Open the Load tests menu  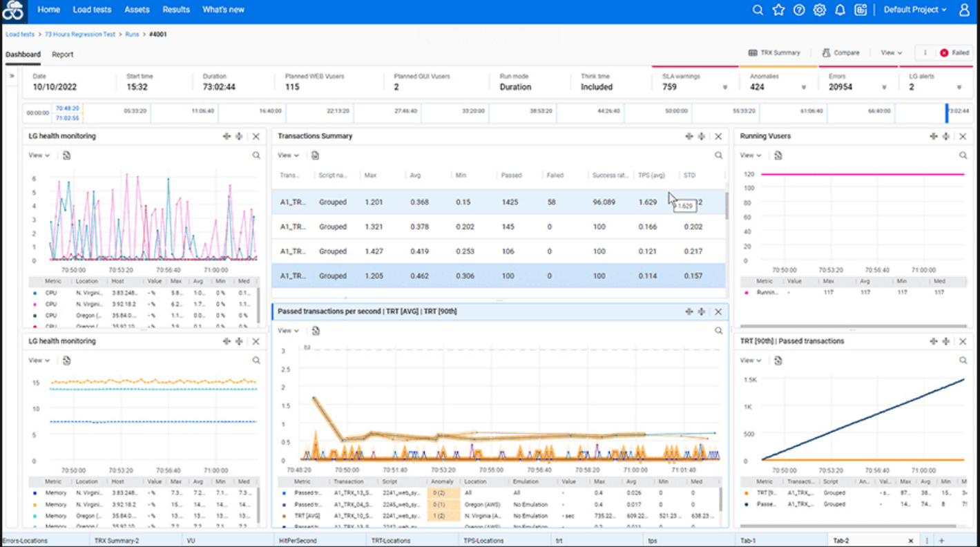(92, 10)
